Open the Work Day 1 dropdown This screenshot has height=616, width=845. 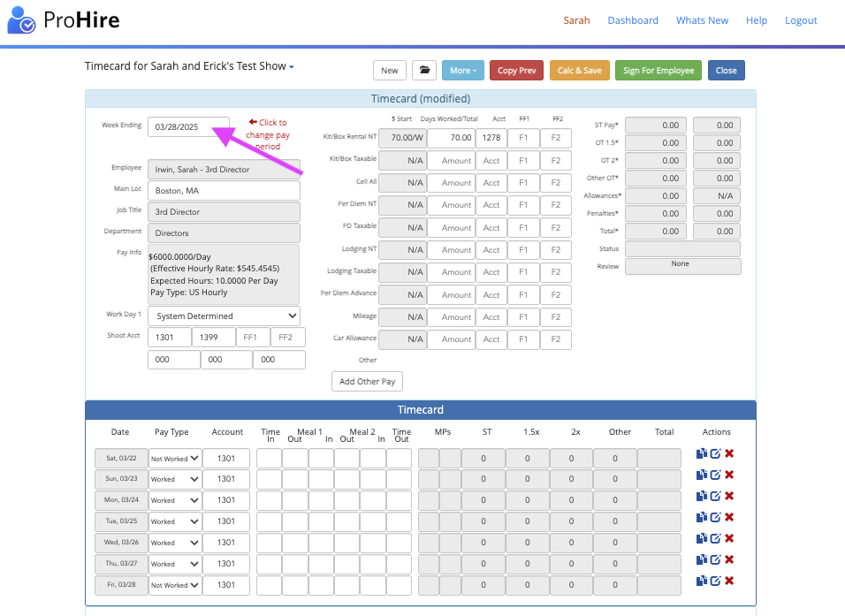(224, 316)
